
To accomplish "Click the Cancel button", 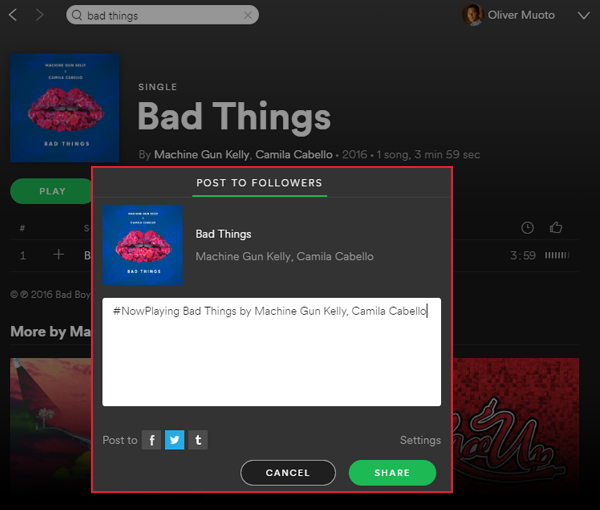I will (288, 473).
